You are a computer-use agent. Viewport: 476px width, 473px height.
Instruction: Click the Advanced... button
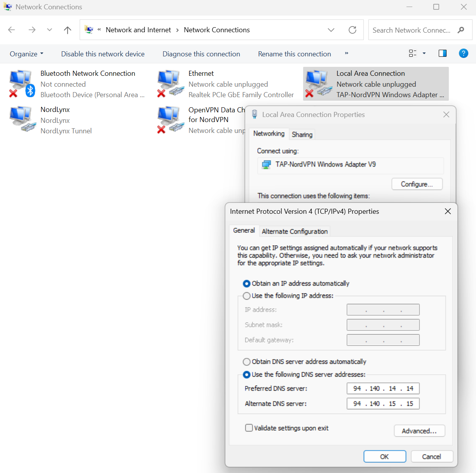pyautogui.click(x=419, y=431)
